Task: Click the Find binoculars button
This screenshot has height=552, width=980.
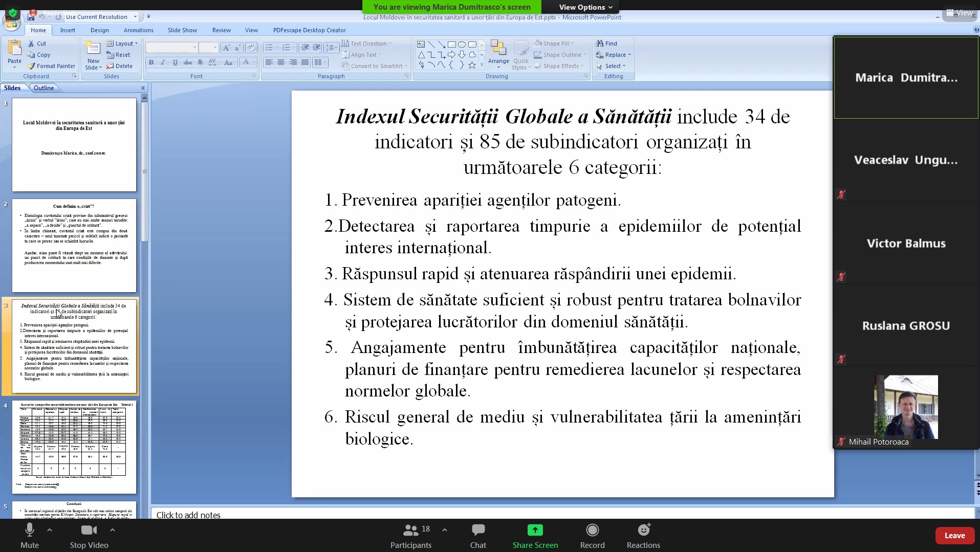Action: [x=607, y=43]
